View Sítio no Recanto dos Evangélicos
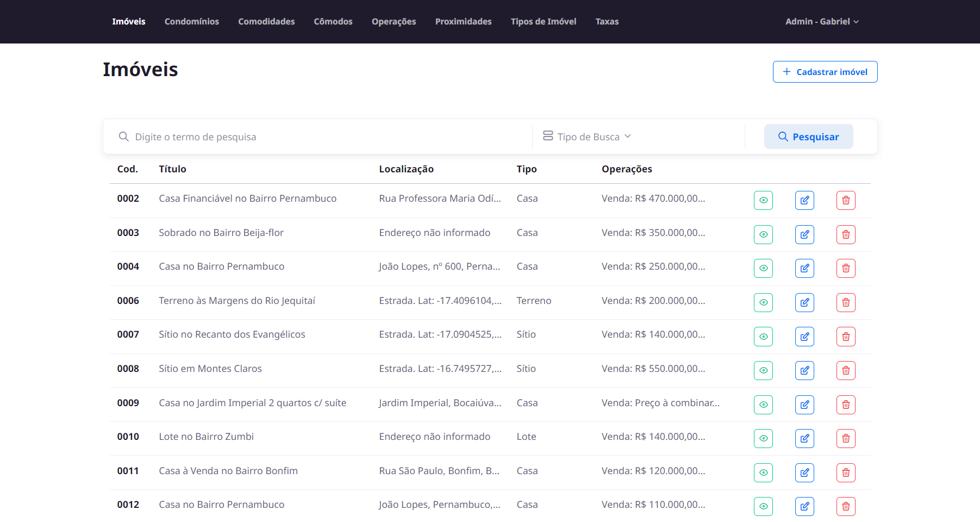 pyautogui.click(x=763, y=336)
